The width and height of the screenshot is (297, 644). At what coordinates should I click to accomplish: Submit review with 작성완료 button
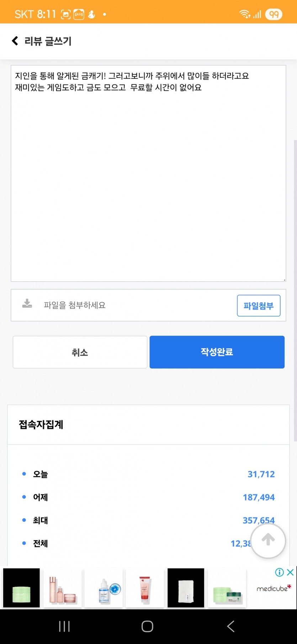(217, 352)
